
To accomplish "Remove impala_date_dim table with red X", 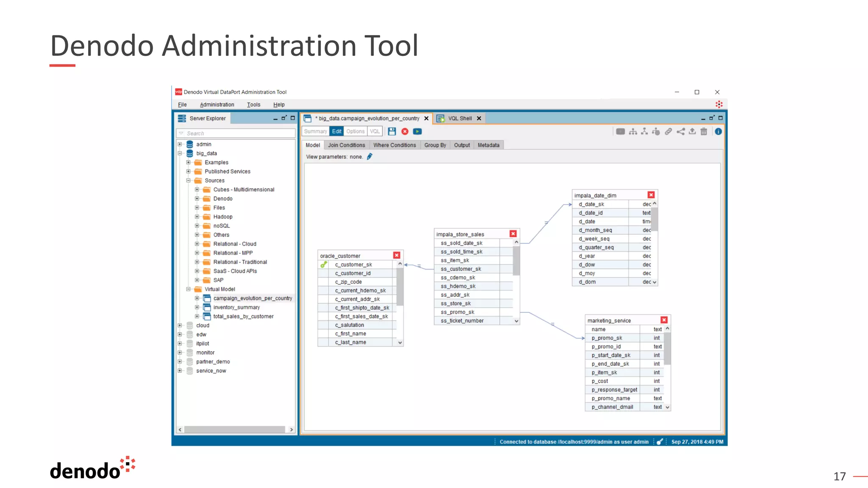I will click(x=651, y=195).
